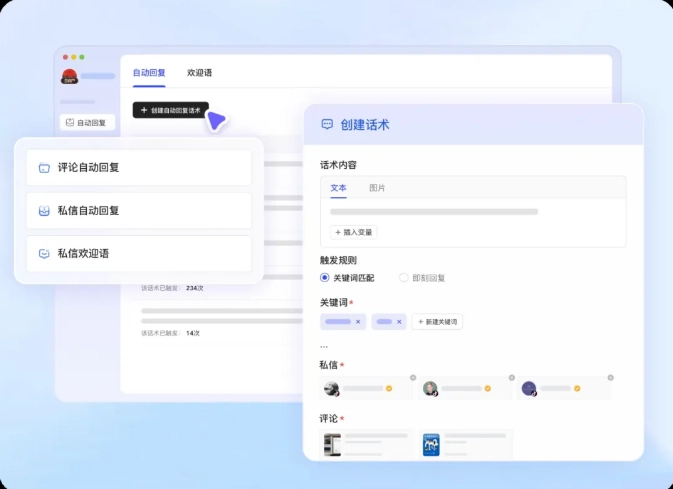Select the 即刻回复 radio option

tap(404, 278)
